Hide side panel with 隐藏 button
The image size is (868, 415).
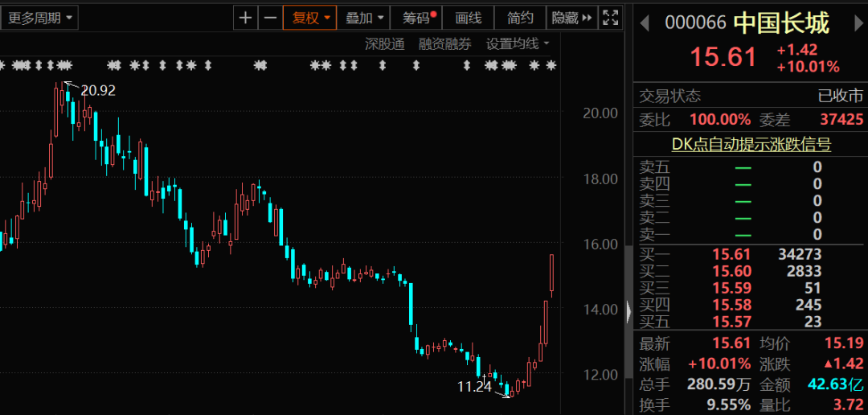[x=571, y=18]
